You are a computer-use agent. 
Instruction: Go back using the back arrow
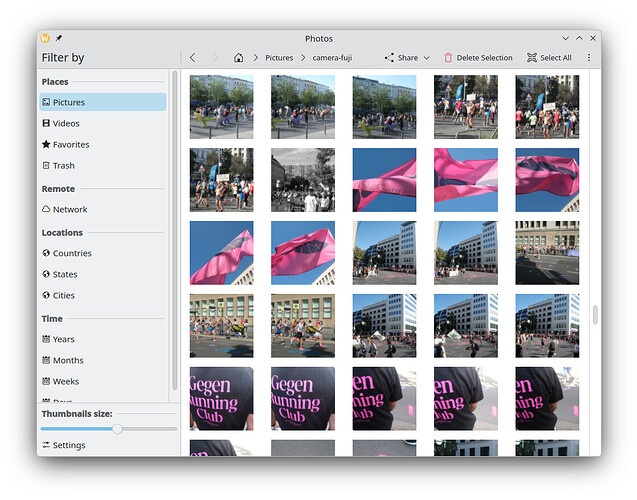(193, 58)
